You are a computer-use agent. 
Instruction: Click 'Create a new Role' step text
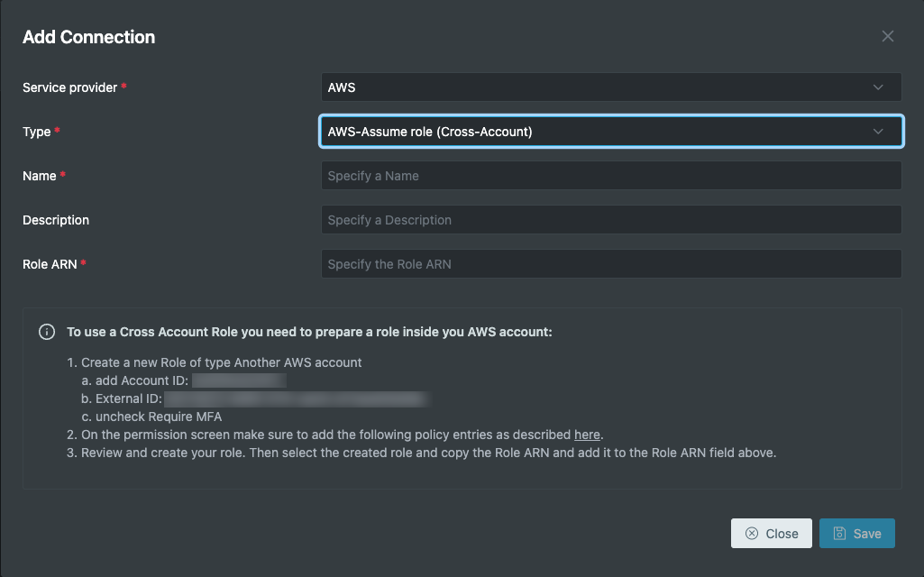pos(222,362)
